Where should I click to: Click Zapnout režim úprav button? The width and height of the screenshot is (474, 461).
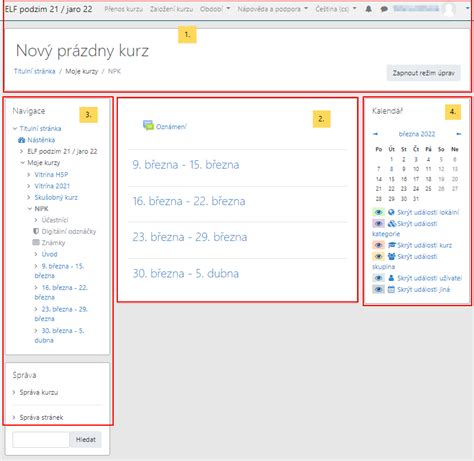(423, 73)
